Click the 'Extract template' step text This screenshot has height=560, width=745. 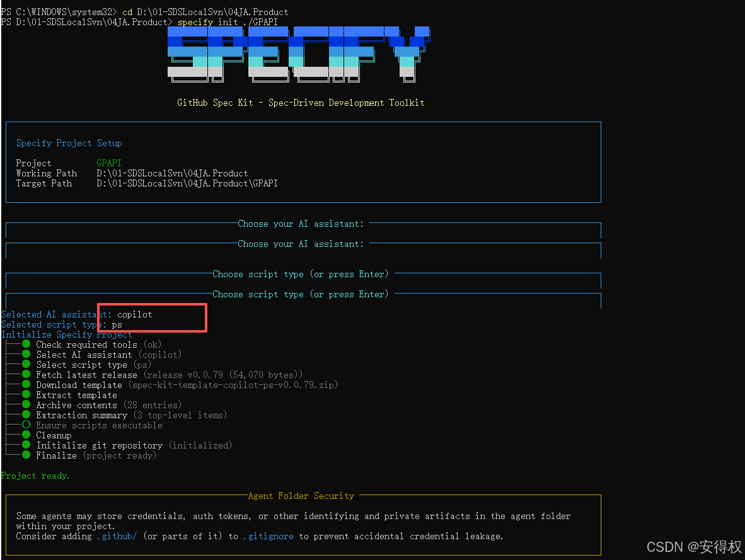coord(76,395)
